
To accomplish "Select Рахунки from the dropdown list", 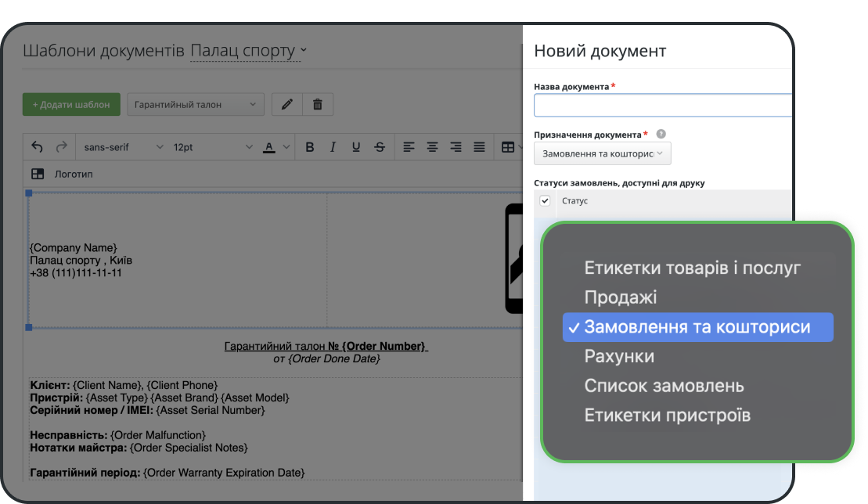I will [x=619, y=357].
